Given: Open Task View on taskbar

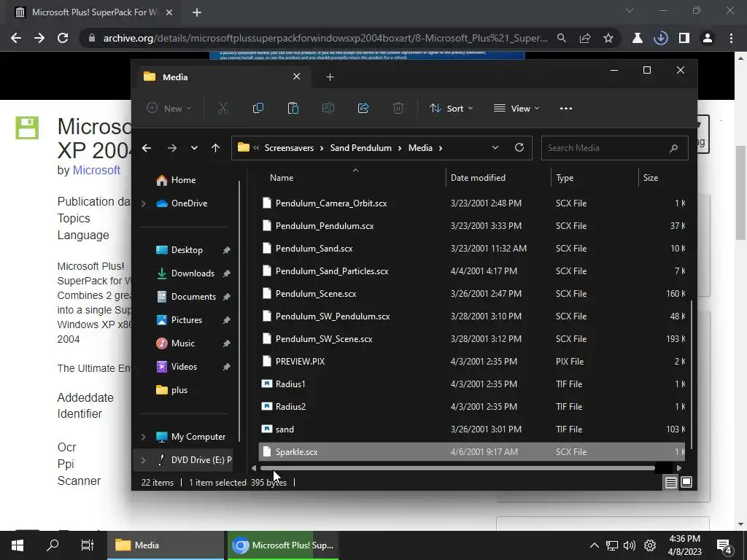Looking at the screenshot, I should pos(88,545).
